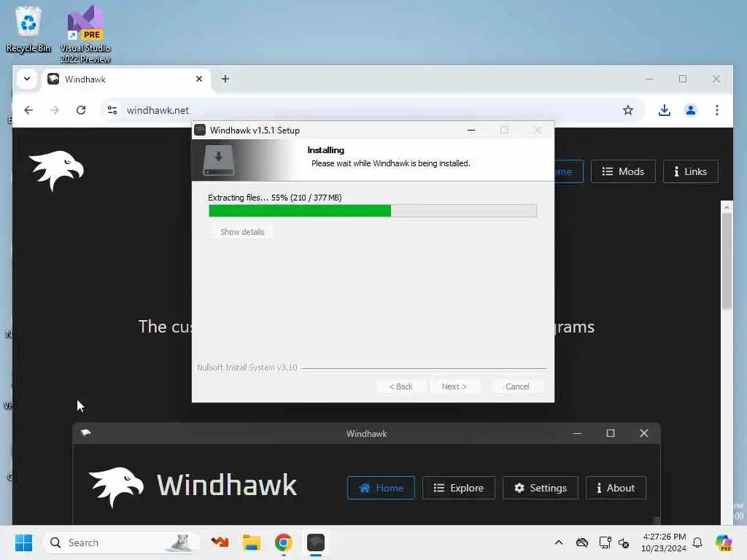Open the Links page on website

point(690,171)
